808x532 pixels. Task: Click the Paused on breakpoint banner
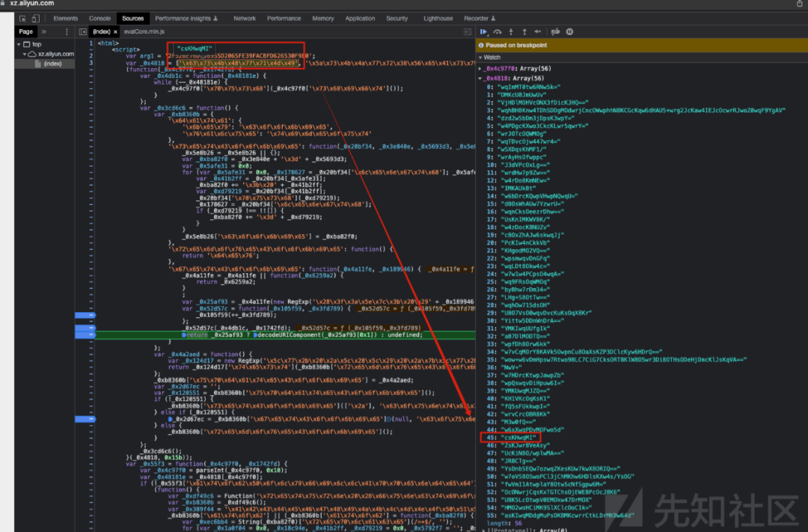click(642, 46)
